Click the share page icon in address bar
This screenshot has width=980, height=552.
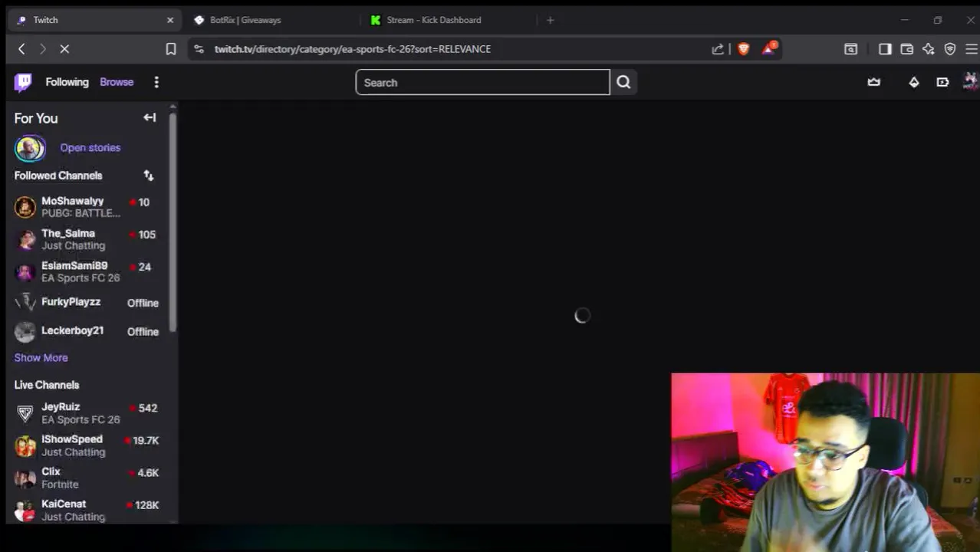point(718,49)
